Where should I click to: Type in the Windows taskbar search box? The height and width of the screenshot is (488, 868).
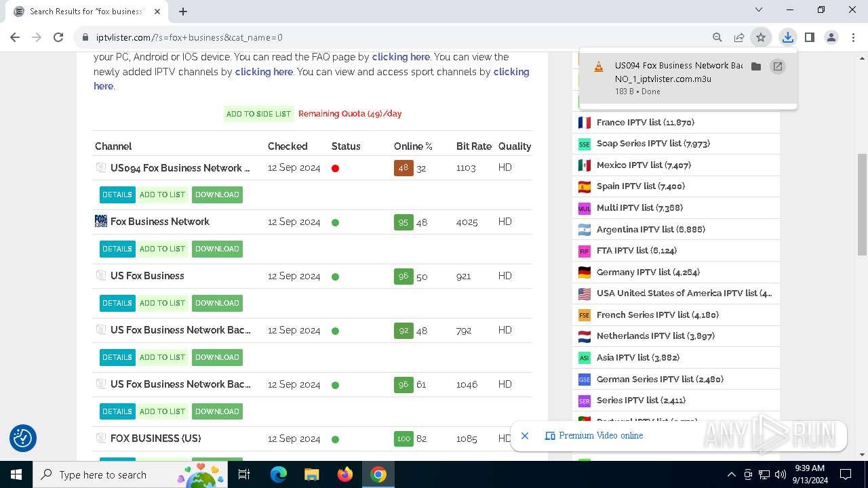point(130,474)
